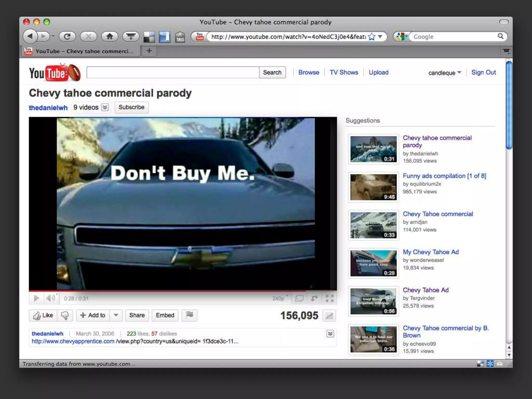532x399 pixels.
Task: Toggle the video player size
Action: pyautogui.click(x=299, y=298)
